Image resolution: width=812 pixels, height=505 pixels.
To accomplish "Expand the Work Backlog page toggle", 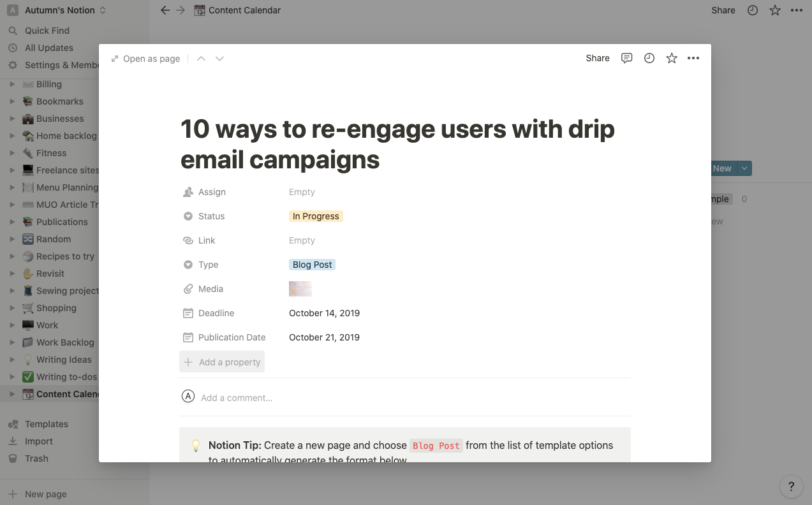I will 11,342.
